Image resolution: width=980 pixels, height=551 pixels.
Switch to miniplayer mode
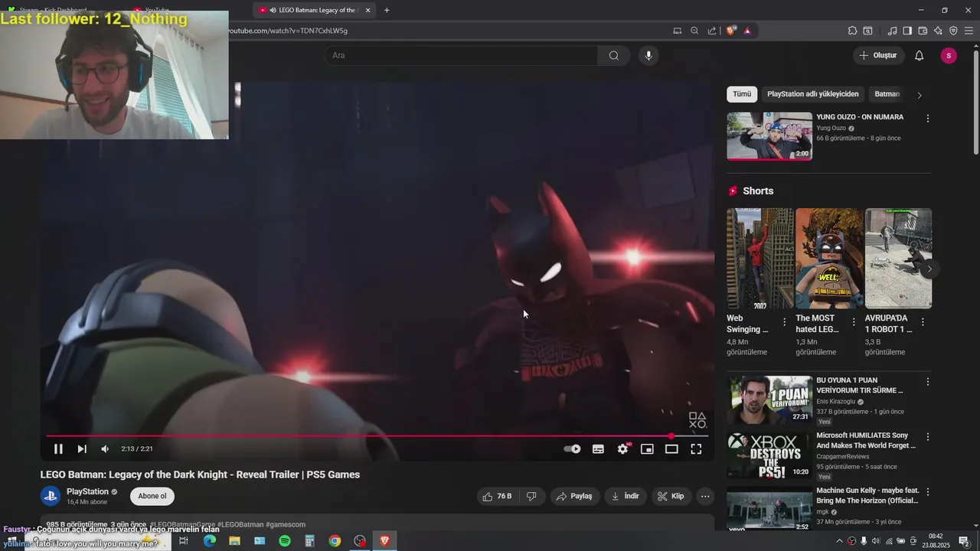click(x=647, y=449)
